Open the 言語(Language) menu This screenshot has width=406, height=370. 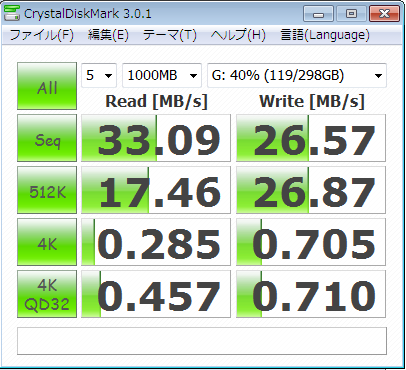(x=325, y=35)
